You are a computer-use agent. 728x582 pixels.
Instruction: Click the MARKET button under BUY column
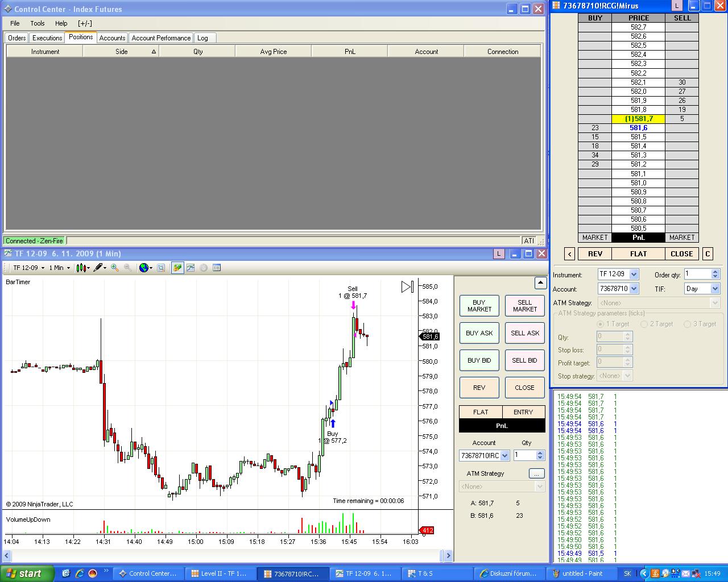pos(595,238)
